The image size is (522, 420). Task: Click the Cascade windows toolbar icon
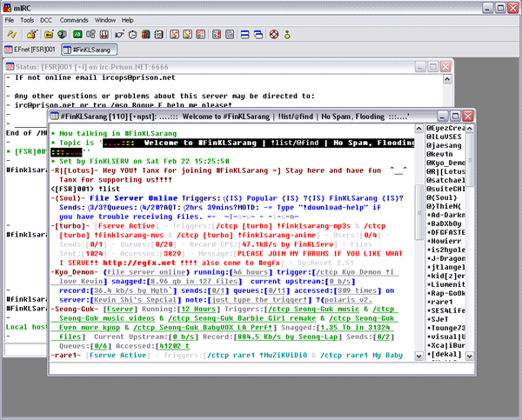(x=258, y=34)
